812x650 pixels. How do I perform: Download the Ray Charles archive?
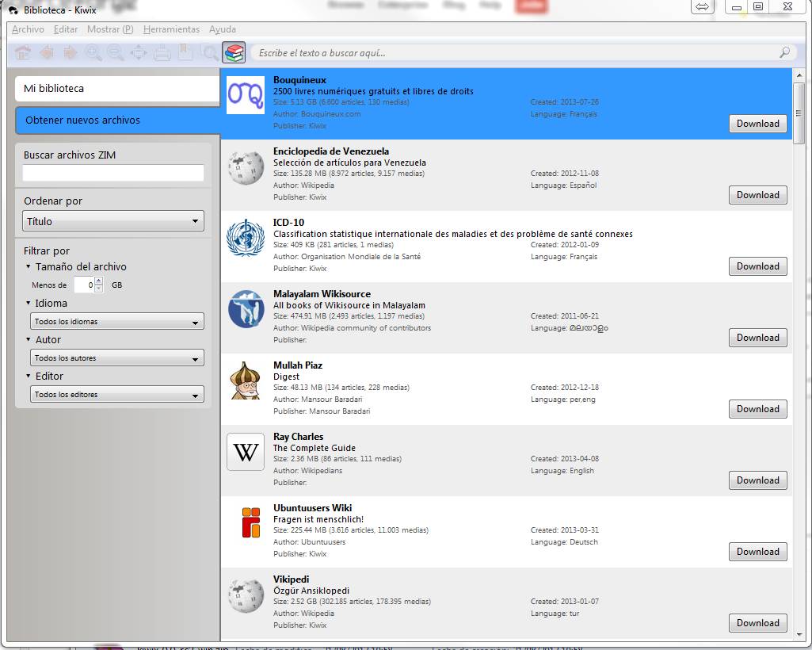click(x=757, y=480)
